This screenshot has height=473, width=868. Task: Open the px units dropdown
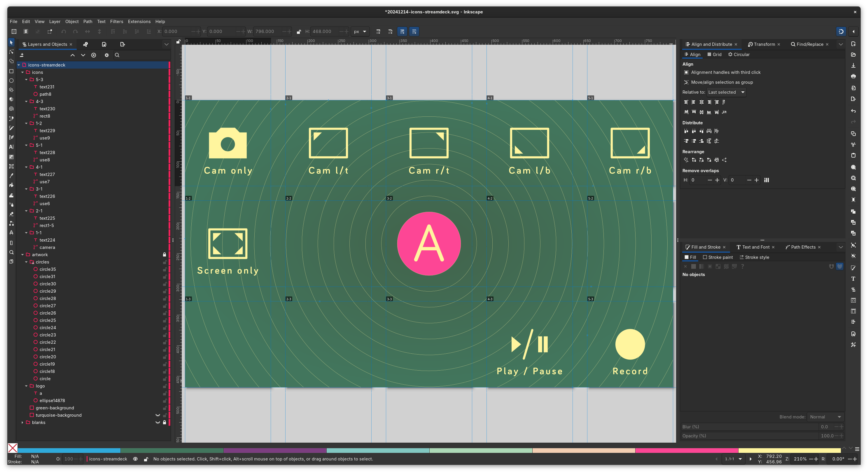pyautogui.click(x=360, y=31)
